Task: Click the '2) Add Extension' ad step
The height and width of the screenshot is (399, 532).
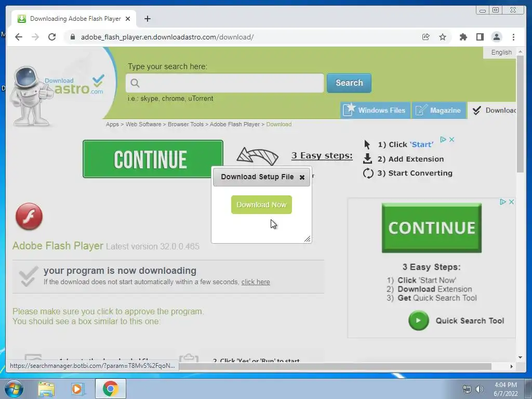Action: [x=410, y=159]
